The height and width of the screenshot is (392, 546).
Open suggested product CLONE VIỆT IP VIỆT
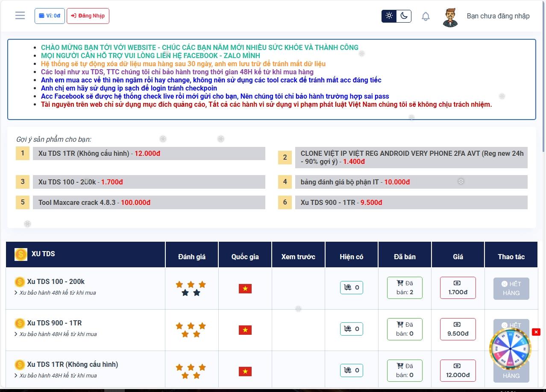[411, 158]
